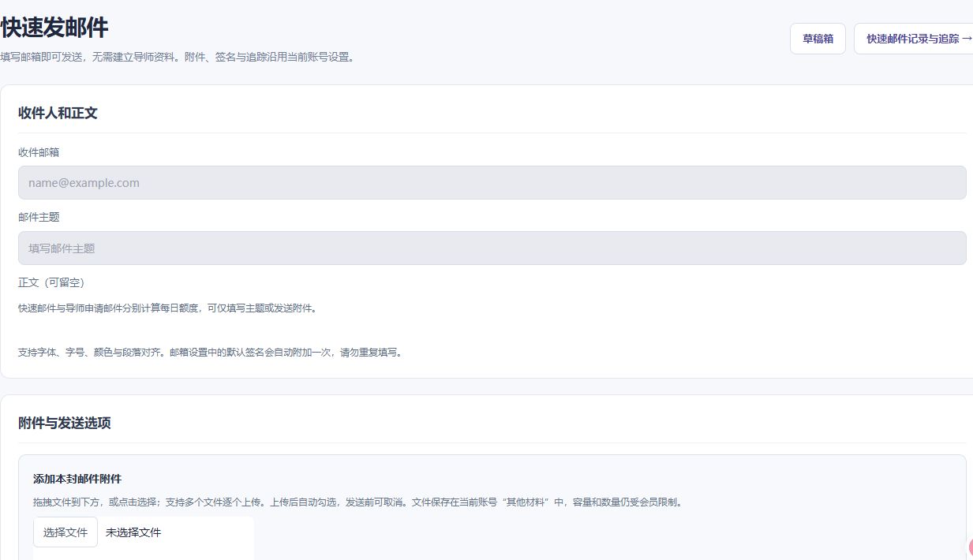Click the 附件与发送选项 section heading
973x560 pixels.
(x=65, y=423)
